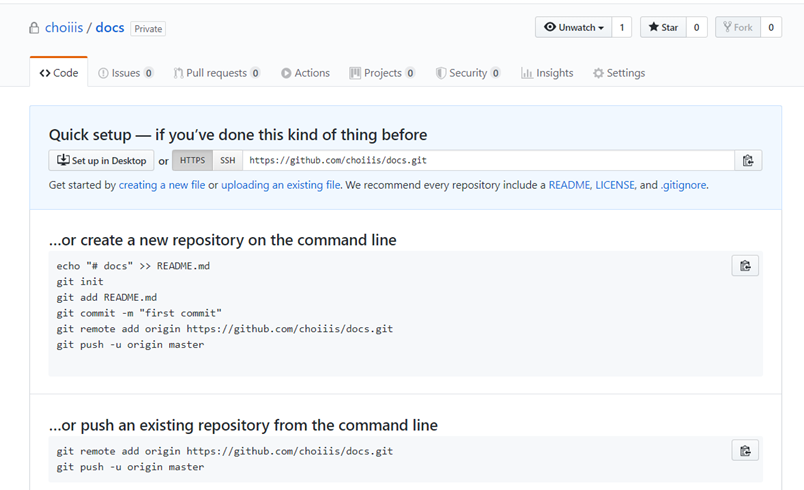Click the git commit -m "first commit" line
The height and width of the screenshot is (490, 804).
click(x=139, y=313)
